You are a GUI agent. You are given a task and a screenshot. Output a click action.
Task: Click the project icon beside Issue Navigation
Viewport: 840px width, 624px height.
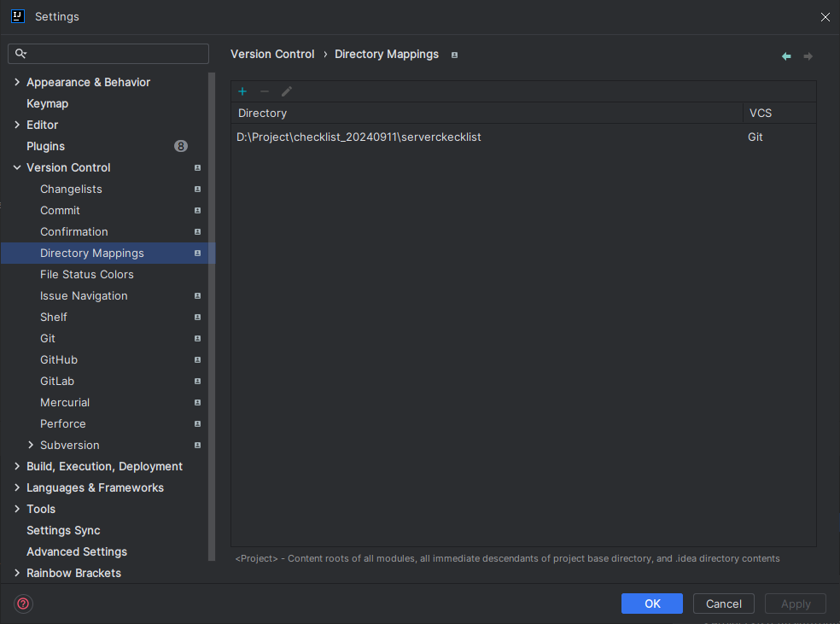(x=198, y=295)
